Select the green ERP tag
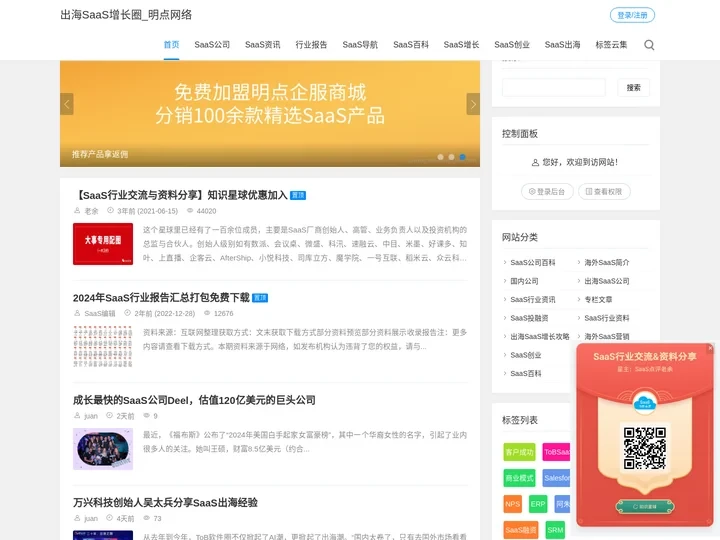720x540 pixels. 538,504
